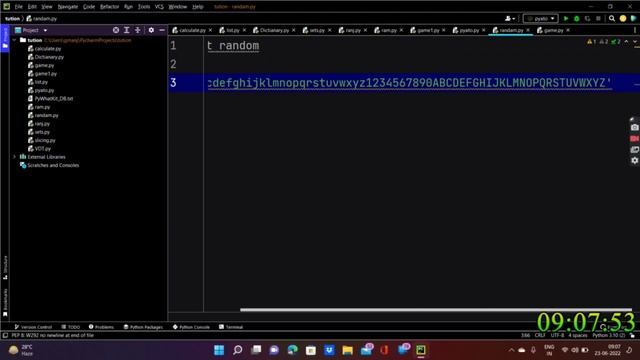Close the random.py editor tab
640x360 pixels.
pyautogui.click(x=528, y=30)
